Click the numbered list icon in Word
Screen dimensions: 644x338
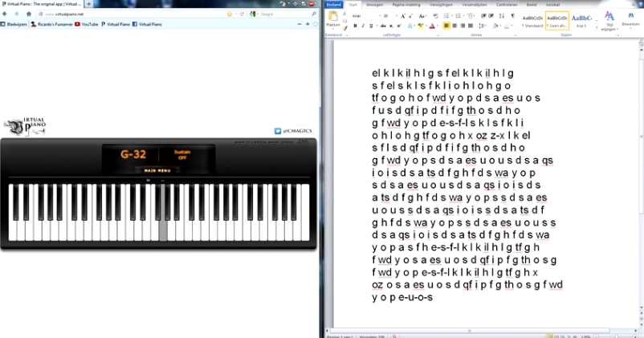(x=458, y=16)
